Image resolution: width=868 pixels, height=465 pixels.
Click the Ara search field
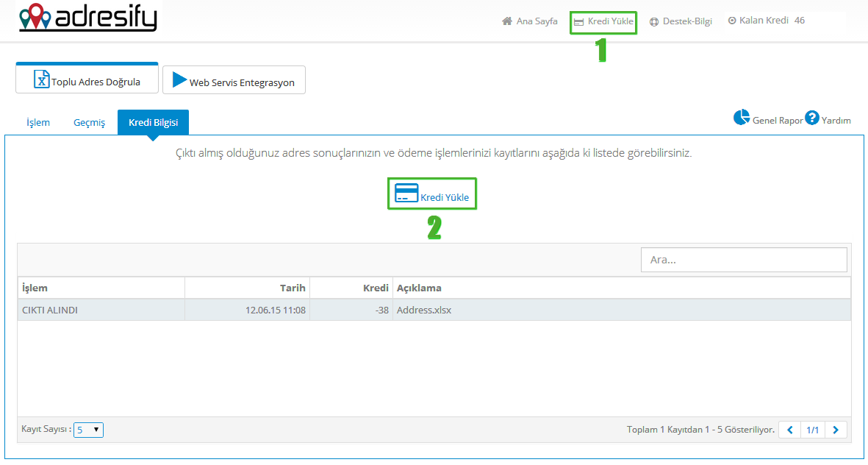click(x=744, y=260)
